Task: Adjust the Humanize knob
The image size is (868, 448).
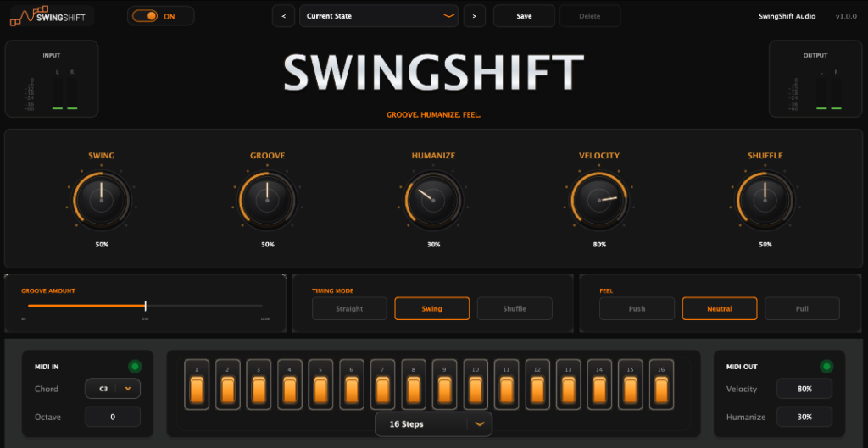Action: (433, 200)
